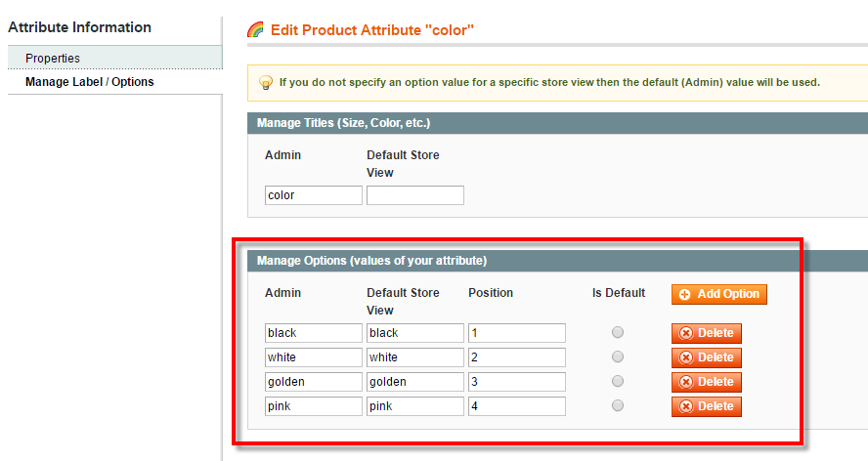Click the Add Option button
This screenshot has height=461, width=868.
[x=718, y=294]
